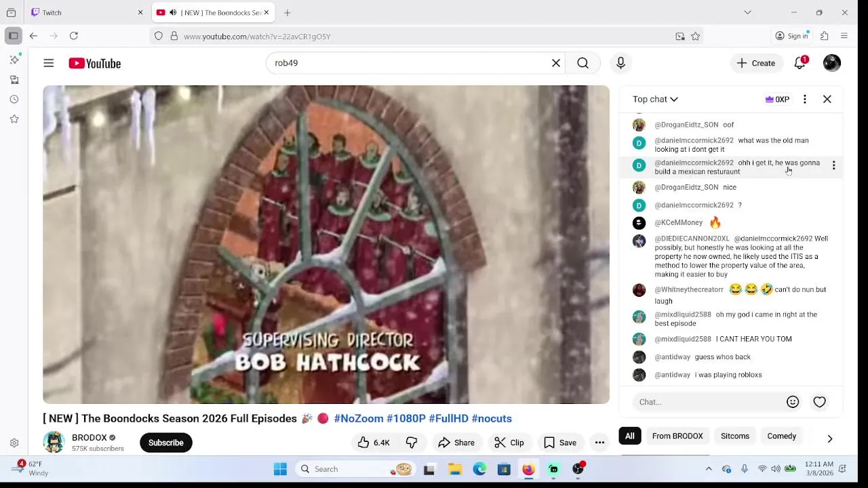The width and height of the screenshot is (868, 488).
Task: Mute the Boondocks tab audio icon
Action: [173, 12]
